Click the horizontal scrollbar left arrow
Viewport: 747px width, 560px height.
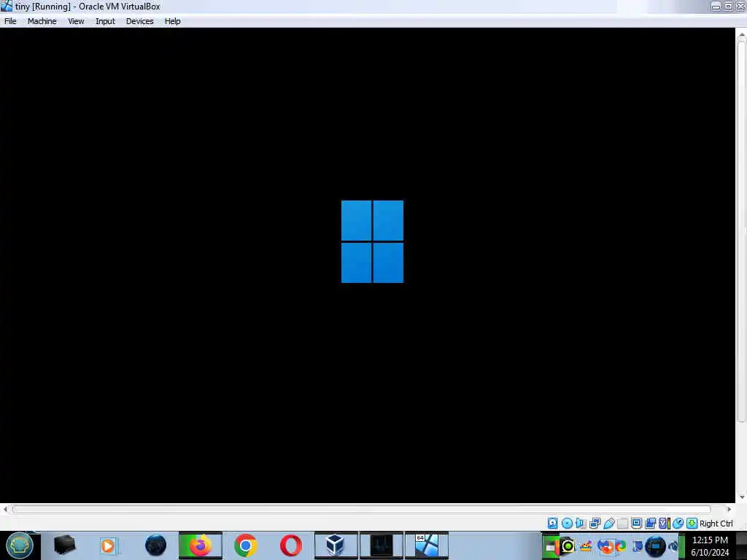[x=5, y=510]
